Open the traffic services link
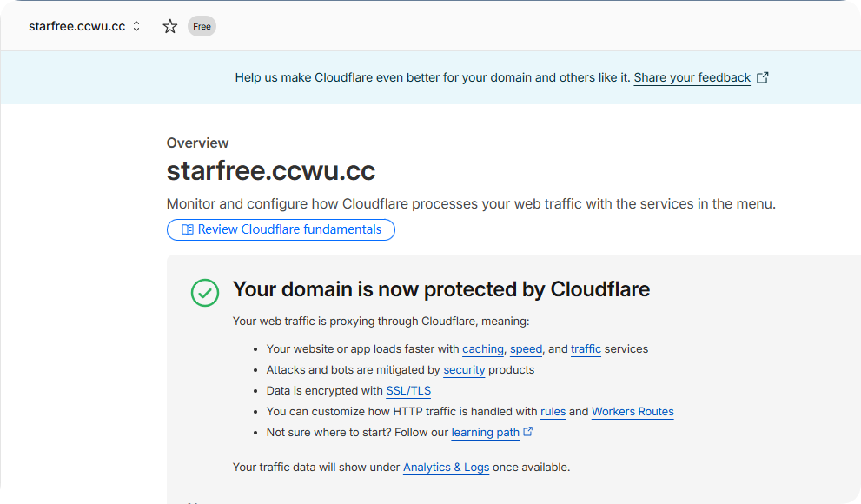 click(586, 348)
